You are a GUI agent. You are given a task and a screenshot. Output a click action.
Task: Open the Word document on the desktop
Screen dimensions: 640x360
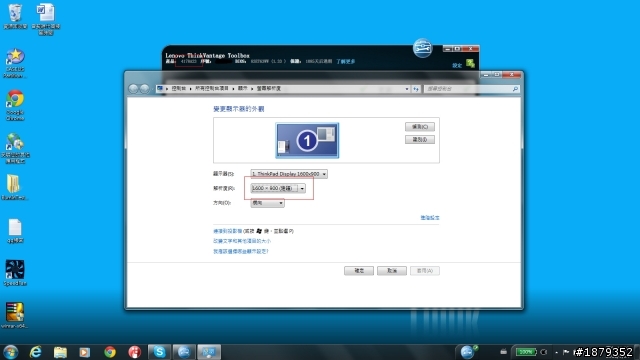pos(46,19)
